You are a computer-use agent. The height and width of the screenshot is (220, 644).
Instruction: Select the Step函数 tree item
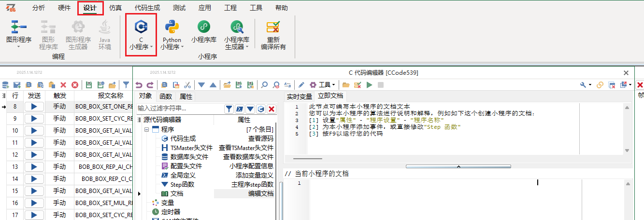[182, 184]
